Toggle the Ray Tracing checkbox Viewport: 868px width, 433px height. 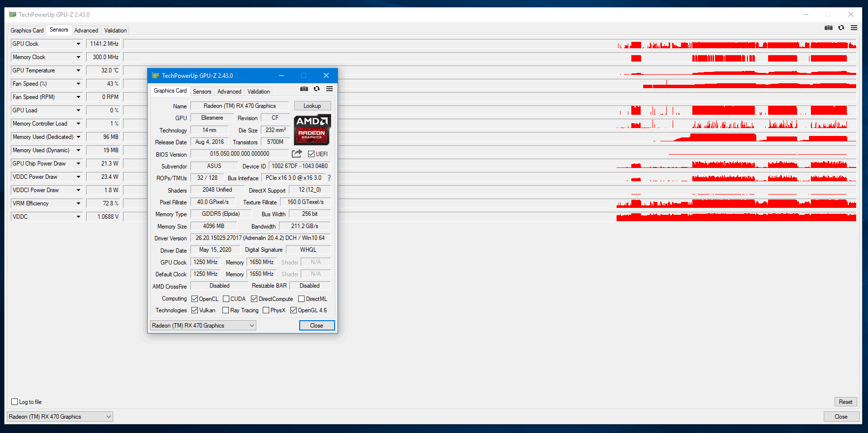click(x=226, y=310)
